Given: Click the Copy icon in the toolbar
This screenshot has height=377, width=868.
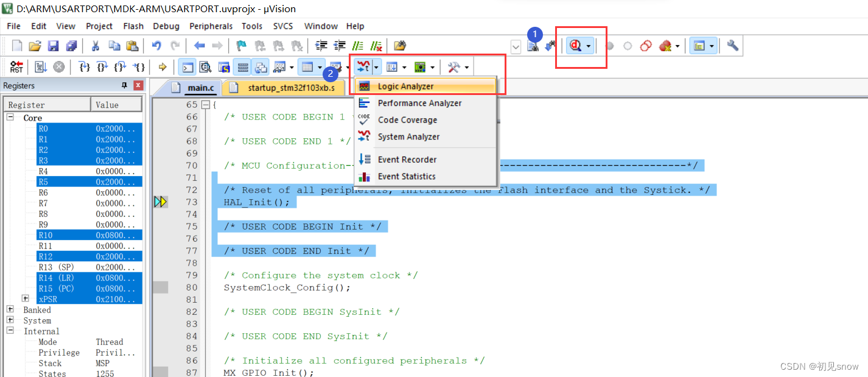Looking at the screenshot, I should 114,46.
